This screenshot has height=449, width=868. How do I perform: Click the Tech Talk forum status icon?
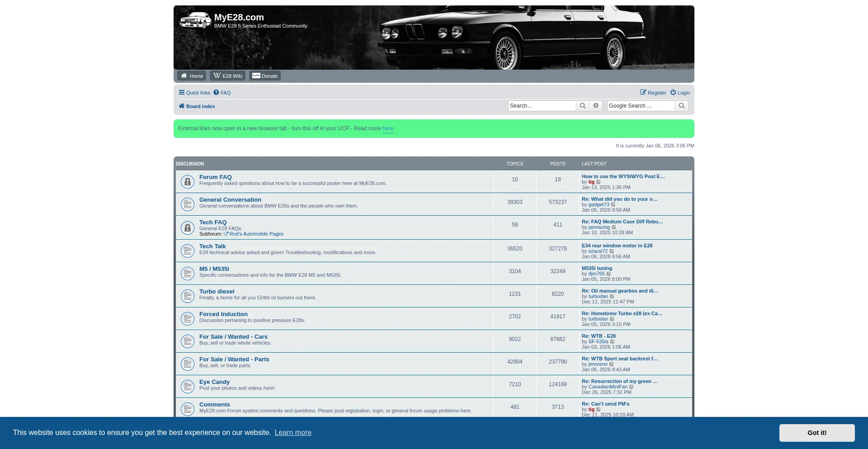tap(188, 251)
